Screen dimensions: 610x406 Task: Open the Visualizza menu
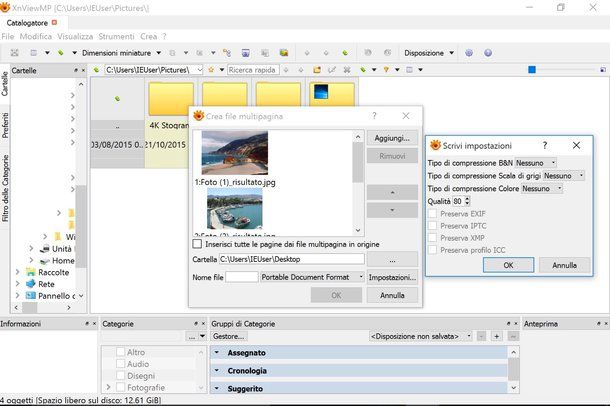pos(75,37)
